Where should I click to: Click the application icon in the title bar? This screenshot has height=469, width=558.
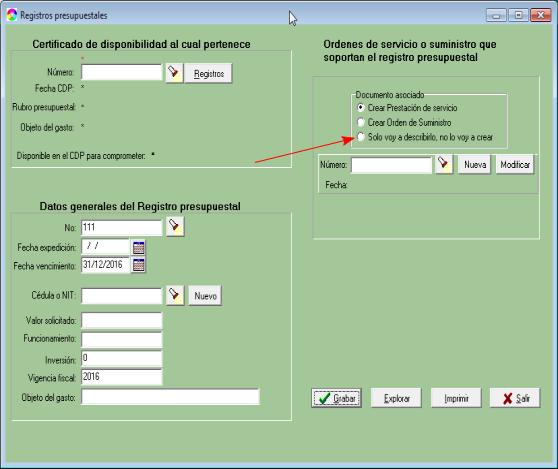click(x=12, y=15)
